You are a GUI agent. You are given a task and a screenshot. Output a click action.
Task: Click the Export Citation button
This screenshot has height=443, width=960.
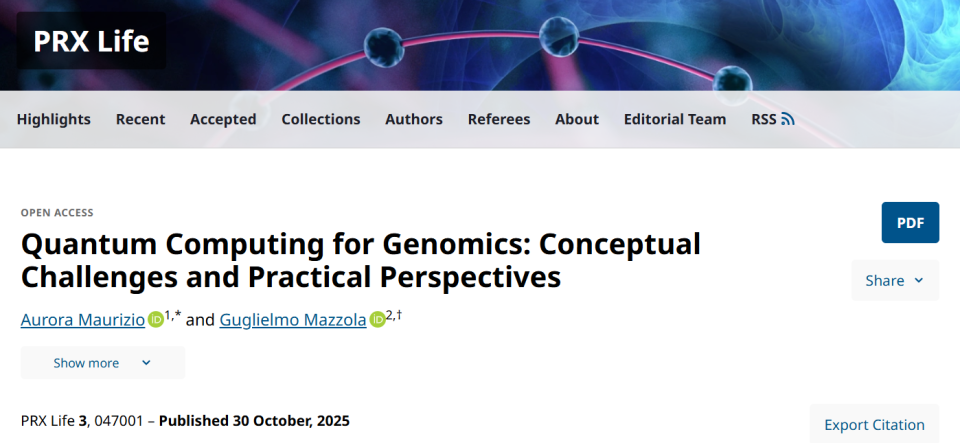tap(874, 425)
